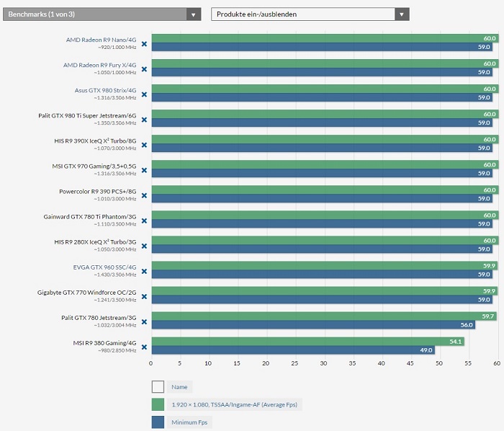Click X next to MSI R9 380 Gaming/4G
The width and height of the screenshot is (504, 431).
tap(144, 347)
